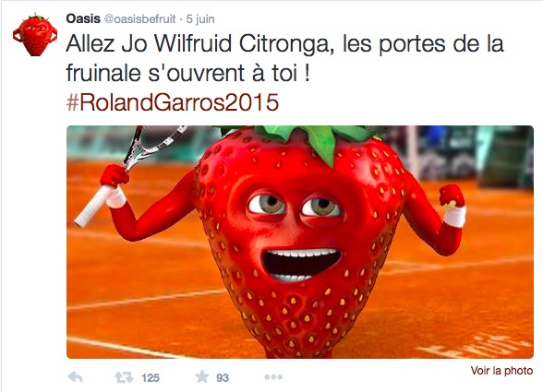Screen dimensions: 543x392
Task: Open the three-dots more options
Action: pyautogui.click(x=273, y=376)
